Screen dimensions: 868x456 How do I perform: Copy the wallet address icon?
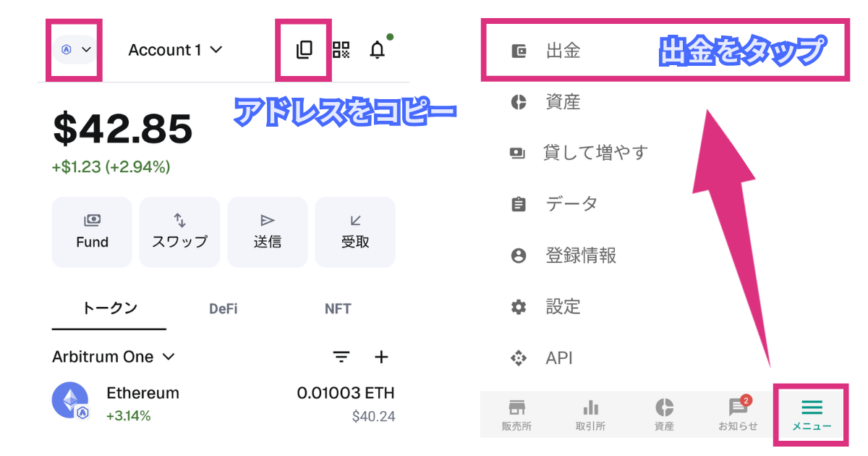(x=304, y=50)
